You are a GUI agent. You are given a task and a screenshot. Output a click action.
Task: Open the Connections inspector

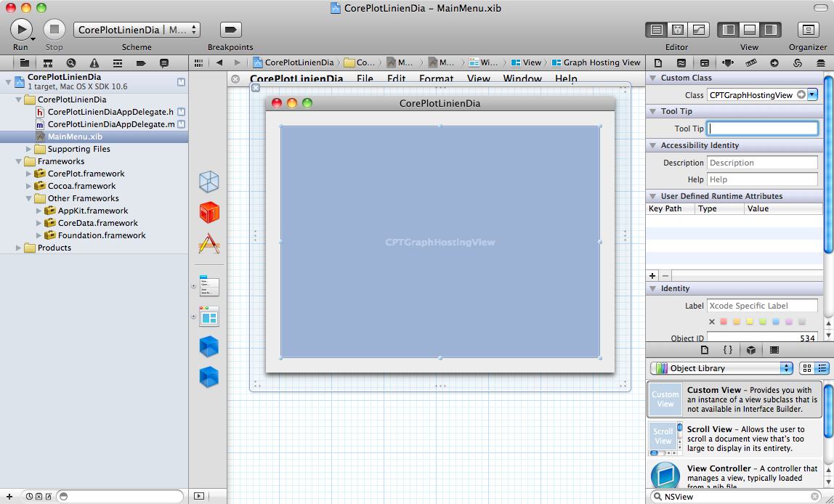774,63
